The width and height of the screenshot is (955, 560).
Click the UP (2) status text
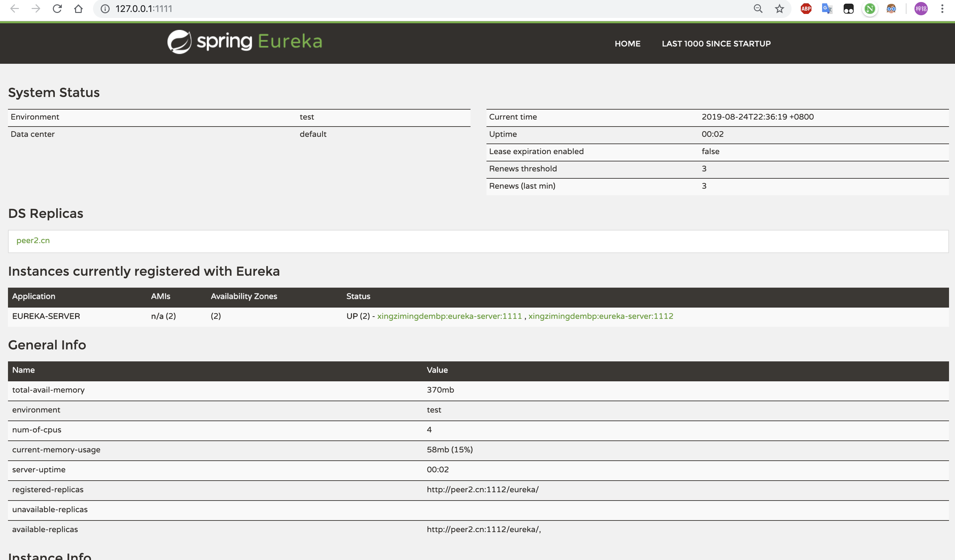[x=358, y=316]
